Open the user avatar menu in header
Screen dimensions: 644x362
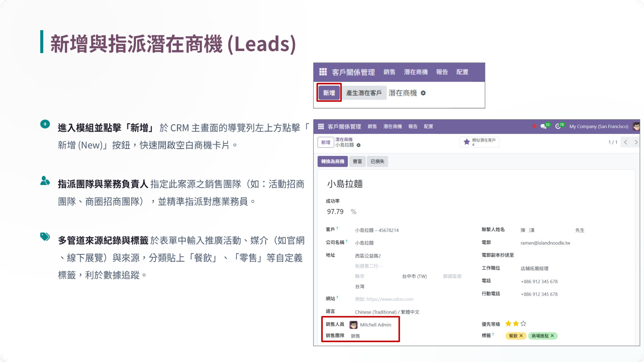[636, 126]
